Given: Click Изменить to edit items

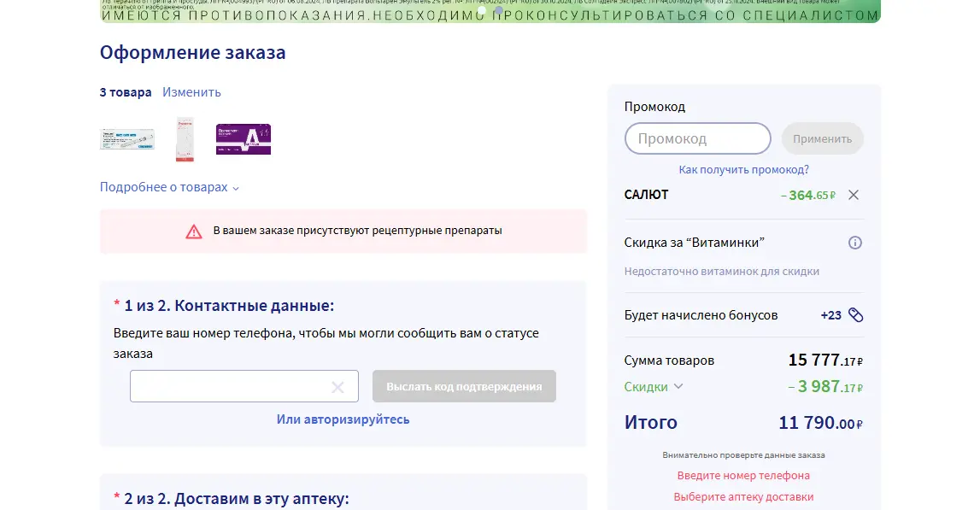Looking at the screenshot, I should pyautogui.click(x=191, y=92).
